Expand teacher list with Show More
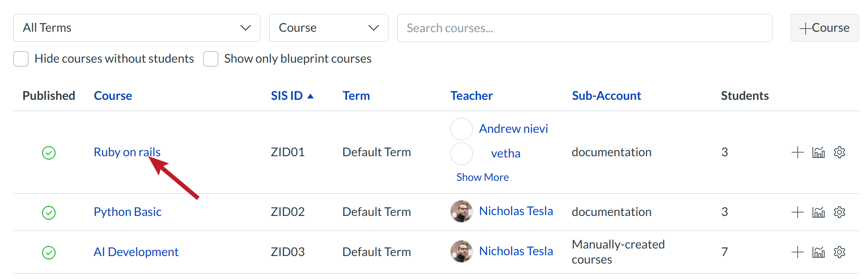This screenshot has height=279, width=868. pos(482,178)
